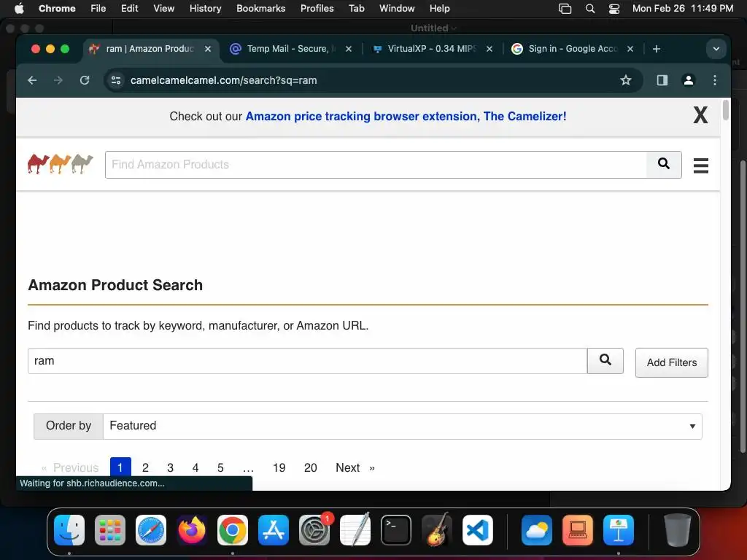The height and width of the screenshot is (560, 747).
Task: Switch to the VirtualXP tab
Action: [x=431, y=49]
